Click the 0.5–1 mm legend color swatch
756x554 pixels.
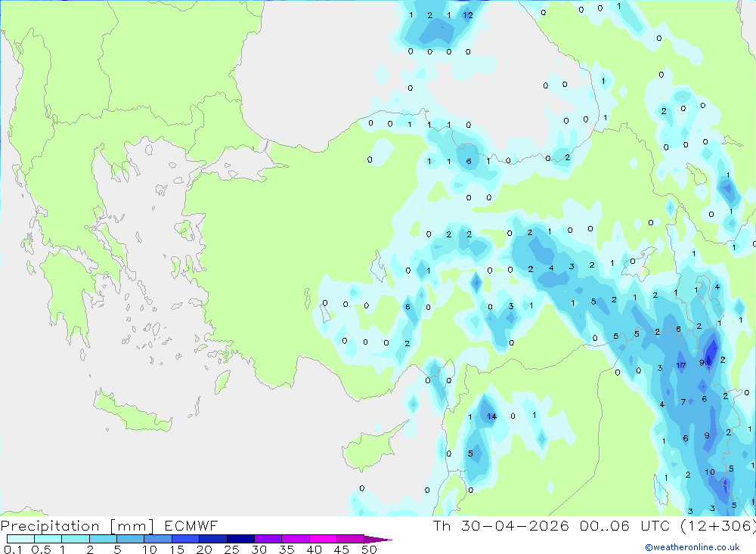coord(48,539)
